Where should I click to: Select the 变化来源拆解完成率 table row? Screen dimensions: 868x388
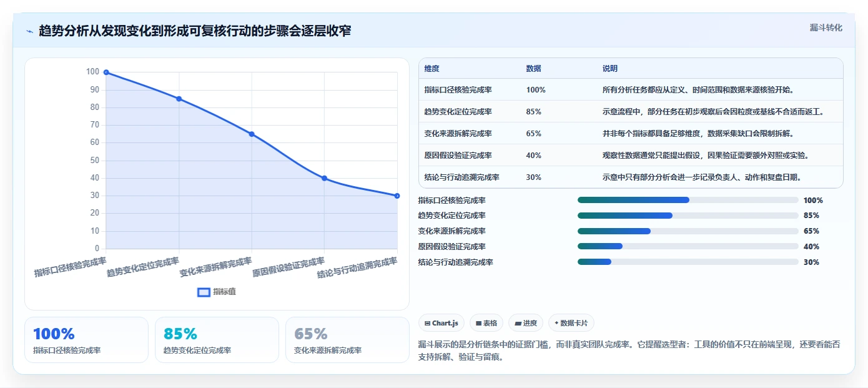pos(631,134)
